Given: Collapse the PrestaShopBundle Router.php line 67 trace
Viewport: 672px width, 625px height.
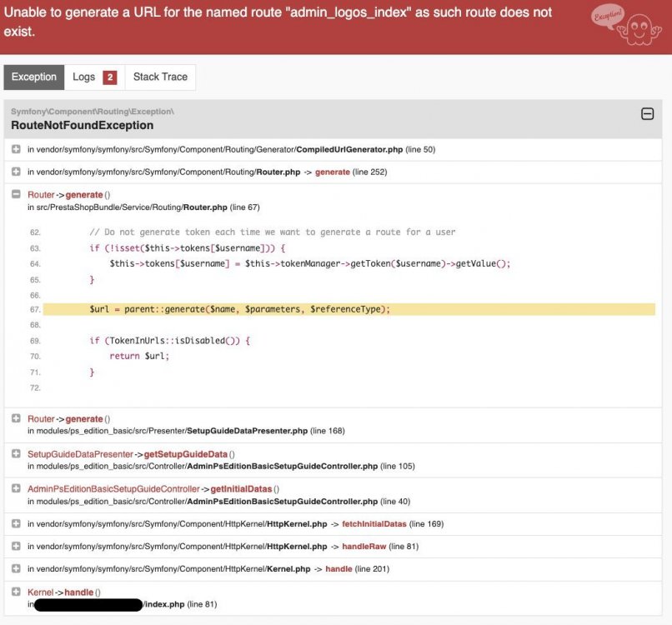Looking at the screenshot, I should (16, 194).
